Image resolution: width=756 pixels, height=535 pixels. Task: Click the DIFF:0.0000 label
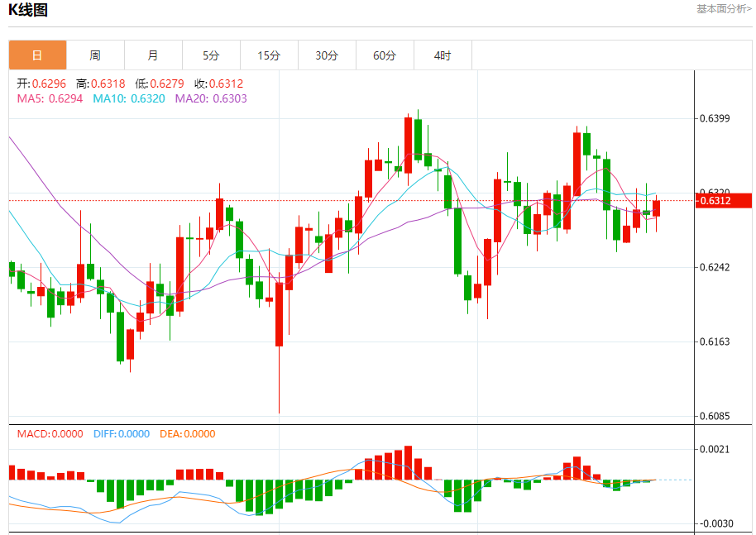pyautogui.click(x=122, y=434)
